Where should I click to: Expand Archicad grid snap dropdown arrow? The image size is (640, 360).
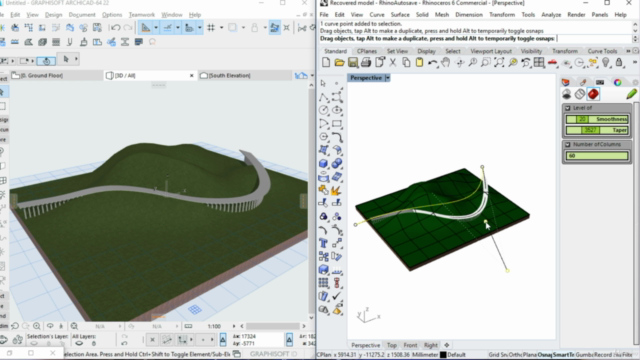click(x=222, y=28)
